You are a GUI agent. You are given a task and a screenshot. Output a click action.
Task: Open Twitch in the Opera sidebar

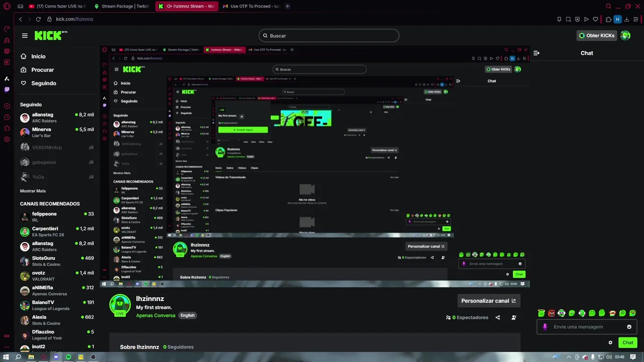pos(7,89)
